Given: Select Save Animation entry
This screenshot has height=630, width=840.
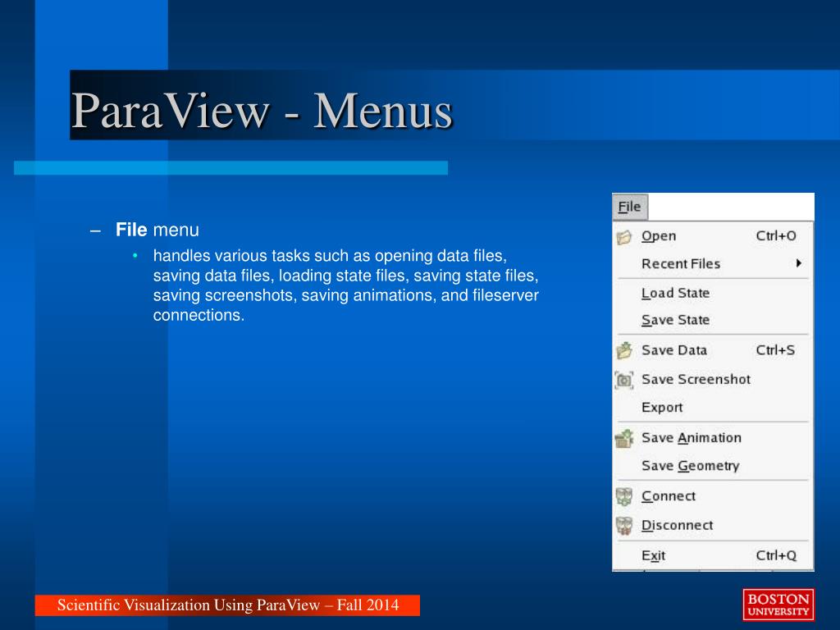Looking at the screenshot, I should point(713,438).
